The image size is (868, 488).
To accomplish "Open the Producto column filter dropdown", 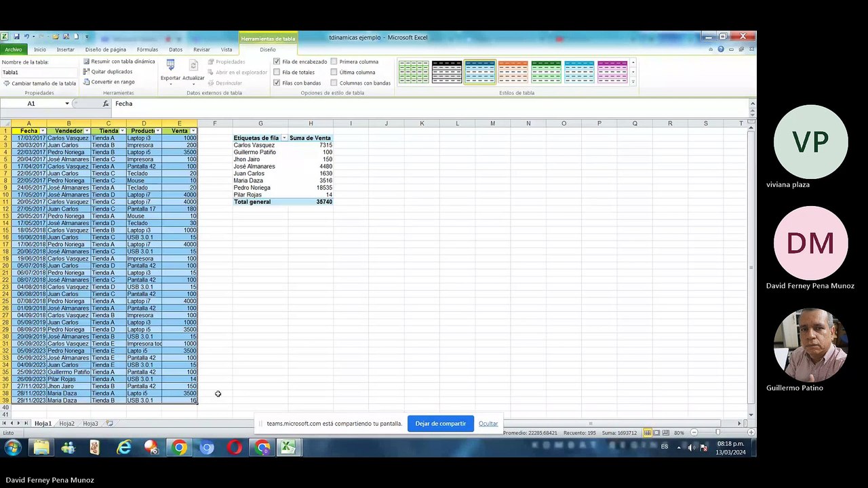I will 157,131.
